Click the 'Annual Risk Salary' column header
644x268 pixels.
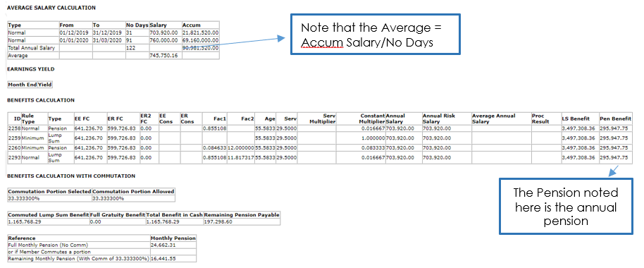pyautogui.click(x=439, y=118)
